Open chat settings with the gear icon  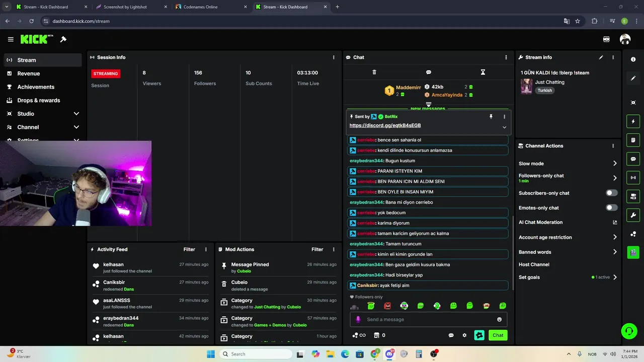[x=464, y=335]
